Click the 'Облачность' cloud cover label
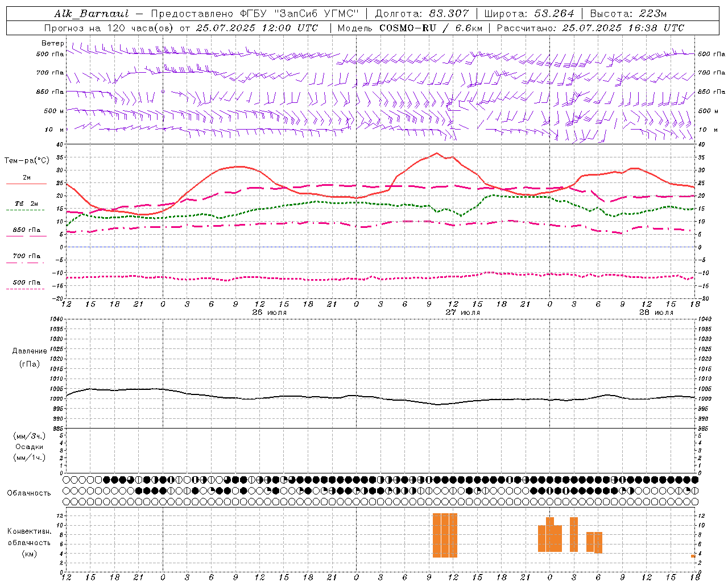728x582 pixels. 29,493
